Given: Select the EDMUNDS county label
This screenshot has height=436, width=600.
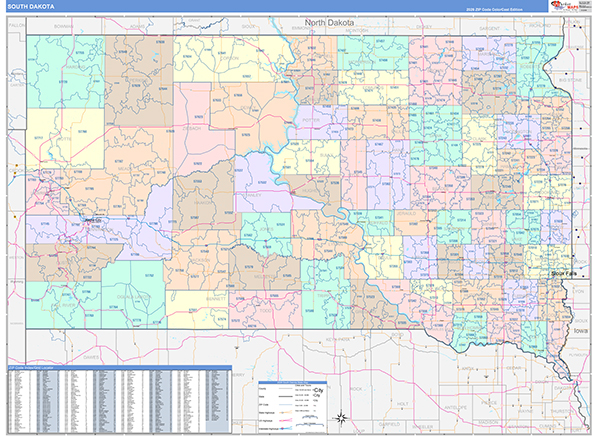Looking at the screenshot, I should tap(373, 88).
